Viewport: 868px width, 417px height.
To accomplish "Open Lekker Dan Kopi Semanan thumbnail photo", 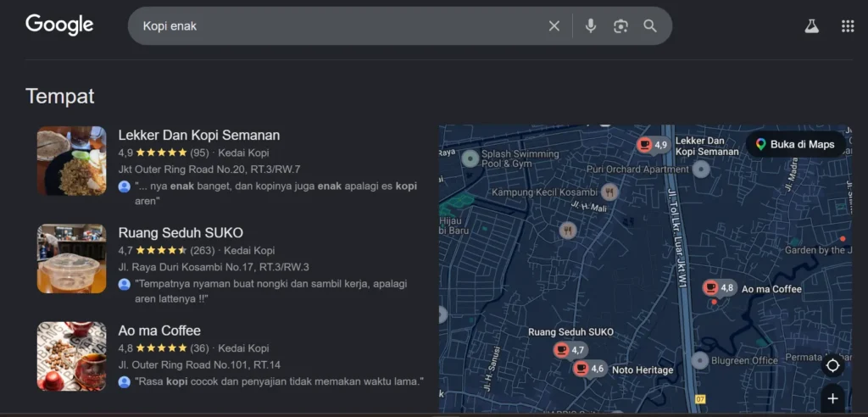I will coord(71,160).
